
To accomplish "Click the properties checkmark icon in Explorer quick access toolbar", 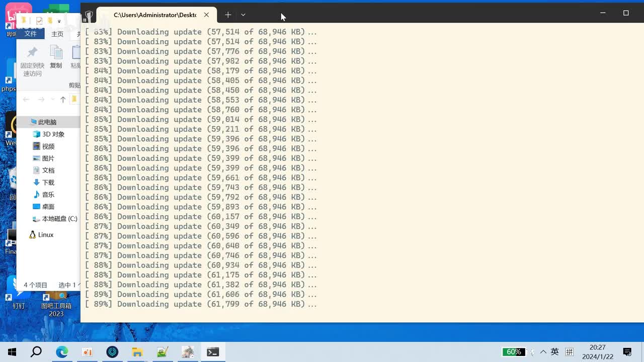I will pyautogui.click(x=39, y=21).
